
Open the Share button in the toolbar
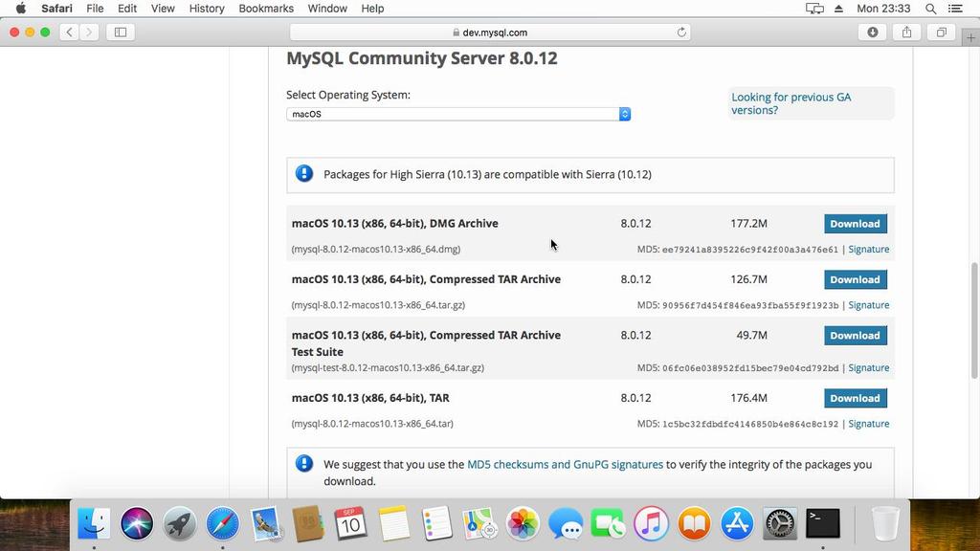(907, 32)
